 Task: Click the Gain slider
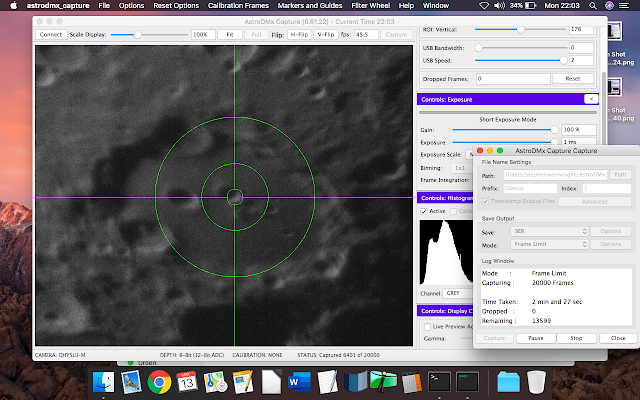(505, 130)
